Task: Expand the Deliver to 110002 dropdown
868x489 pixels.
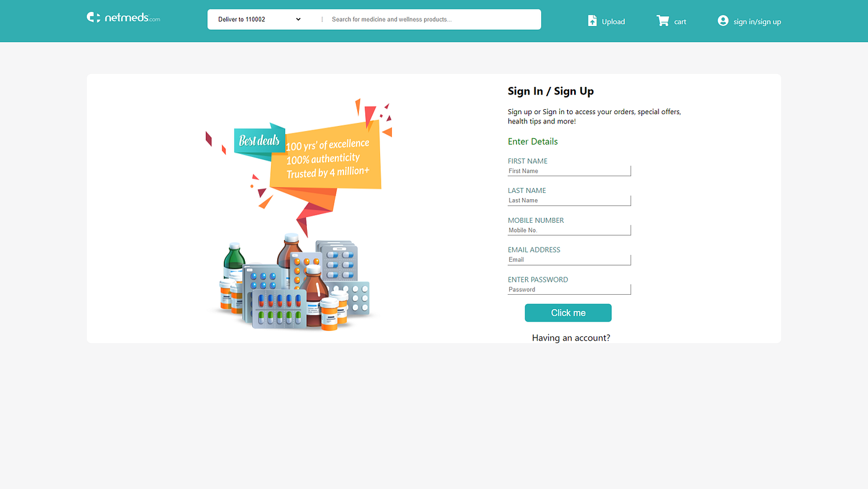Action: 259,19
